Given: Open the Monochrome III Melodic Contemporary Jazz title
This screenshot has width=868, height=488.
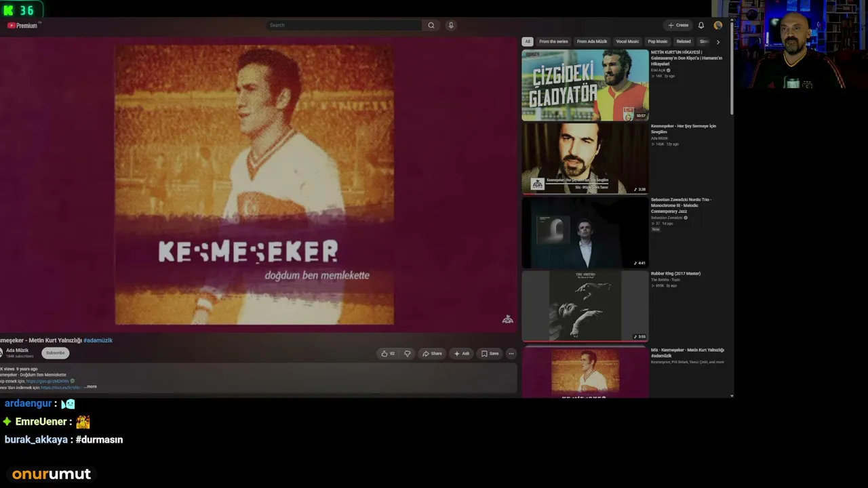Looking at the screenshot, I should [681, 205].
